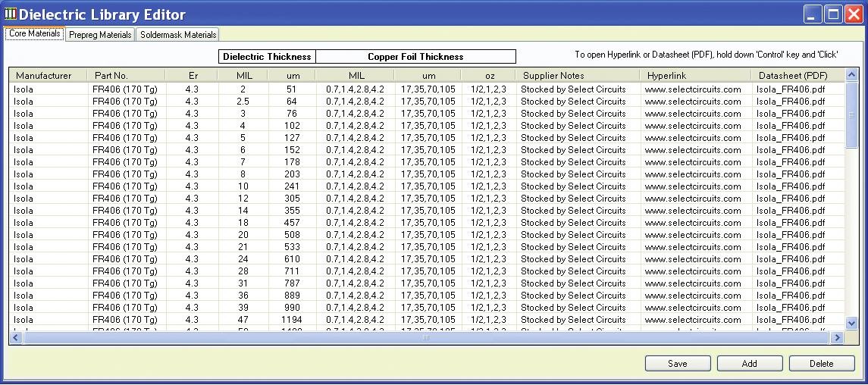Select the um cell showing 787
Screen dimensions: 868x385
292,283
